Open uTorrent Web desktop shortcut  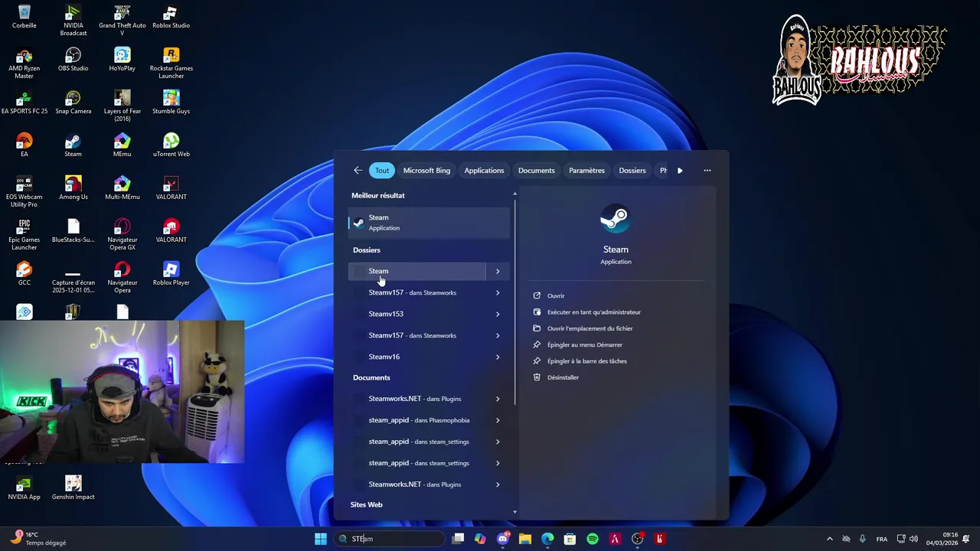pos(171,145)
